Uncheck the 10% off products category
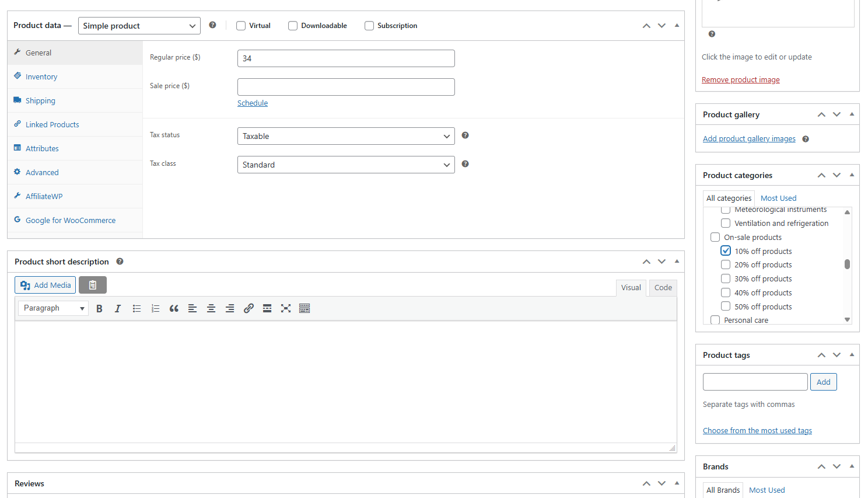868x498 pixels. click(x=726, y=251)
